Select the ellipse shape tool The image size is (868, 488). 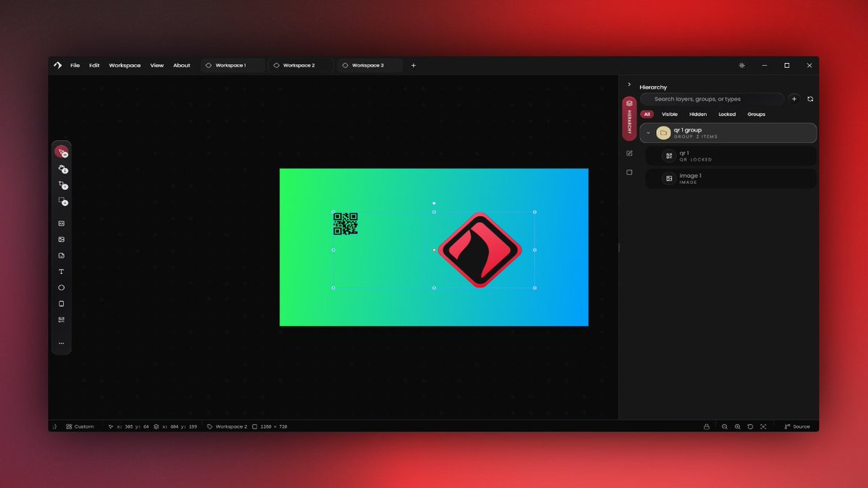coord(61,288)
